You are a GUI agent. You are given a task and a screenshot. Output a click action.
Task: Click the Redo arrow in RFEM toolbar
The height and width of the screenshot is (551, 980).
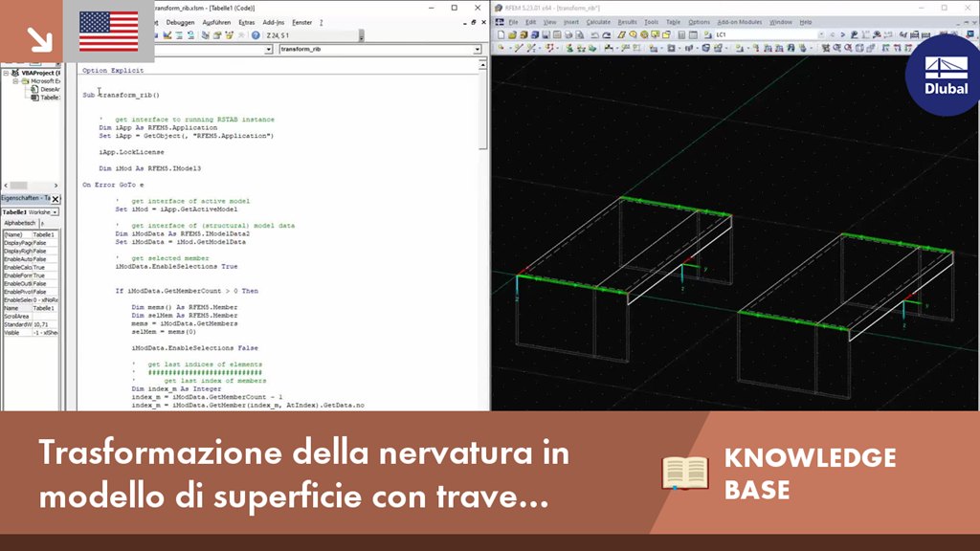[x=606, y=35]
